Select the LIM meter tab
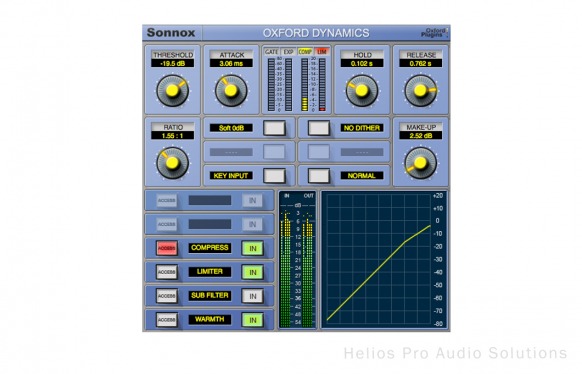582x374 pixels. [x=321, y=52]
